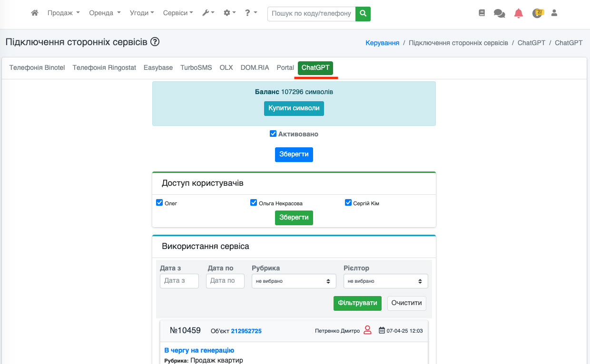Toggle access for Ольга Некрасова
This screenshot has height=364, width=590.
tap(254, 203)
